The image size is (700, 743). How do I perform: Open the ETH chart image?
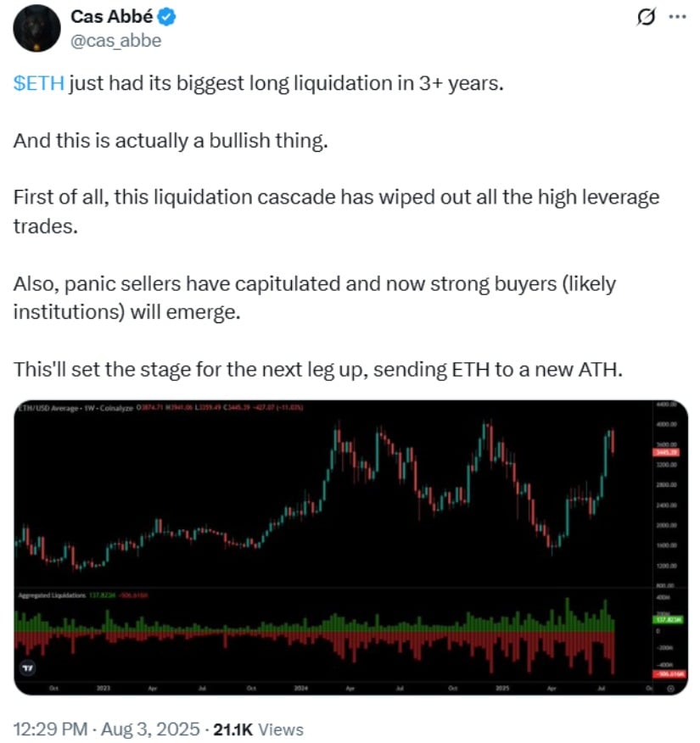click(350, 547)
